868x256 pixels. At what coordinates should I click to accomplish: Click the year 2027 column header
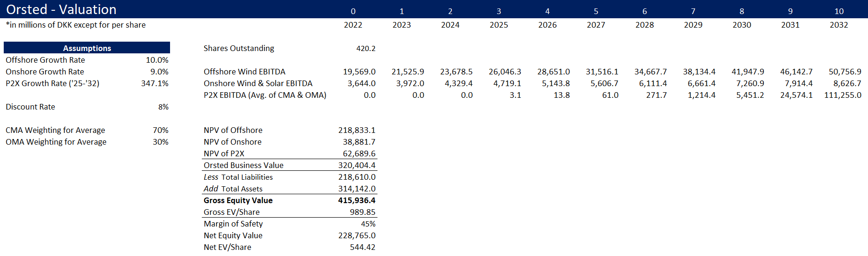596,25
